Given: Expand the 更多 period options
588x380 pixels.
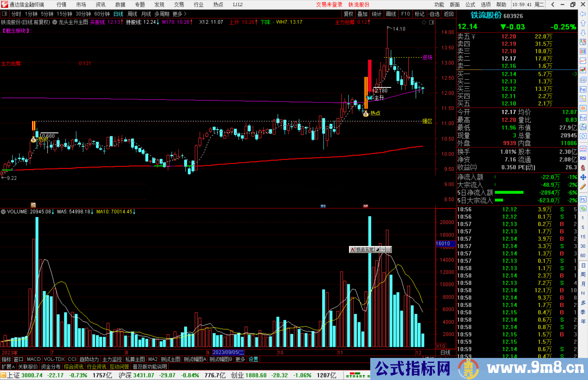Looking at the screenshot, I should tap(179, 14).
